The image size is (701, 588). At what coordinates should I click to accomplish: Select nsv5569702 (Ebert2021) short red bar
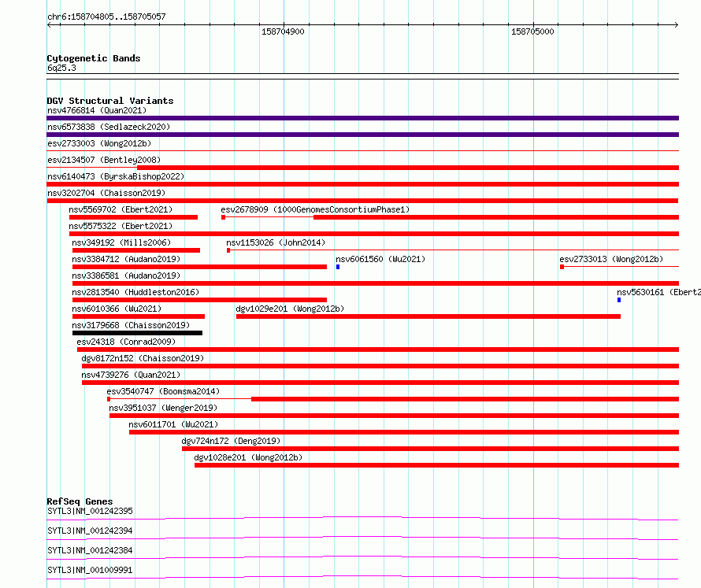(x=133, y=217)
